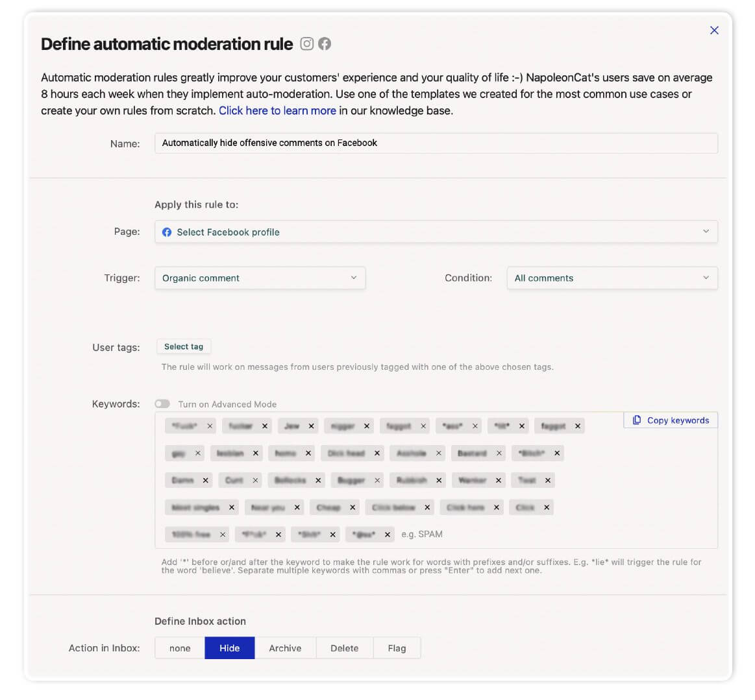Set Inbox action to none
The height and width of the screenshot is (700, 755).
tap(180, 648)
